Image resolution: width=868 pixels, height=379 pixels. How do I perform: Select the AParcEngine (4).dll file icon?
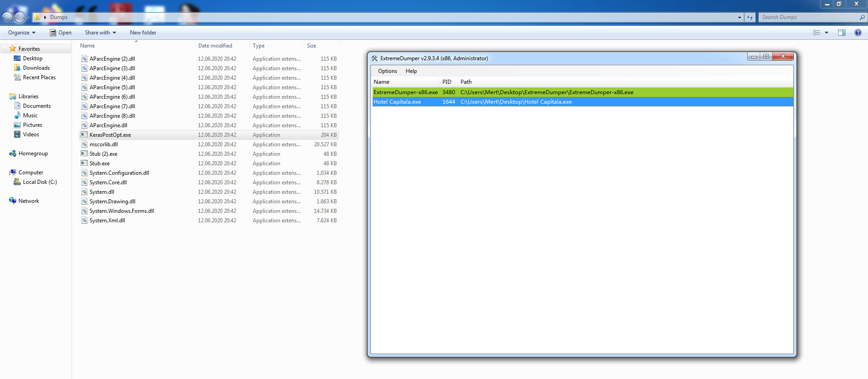[84, 78]
